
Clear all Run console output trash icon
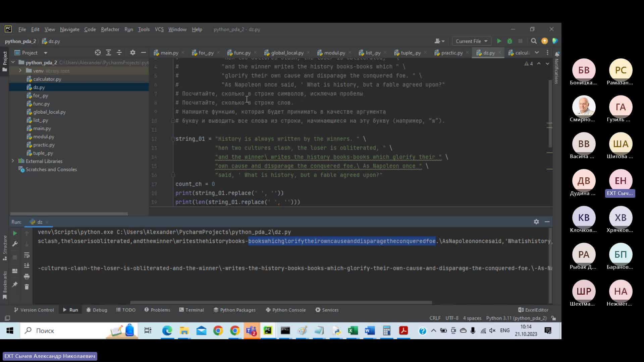pyautogui.click(x=27, y=287)
